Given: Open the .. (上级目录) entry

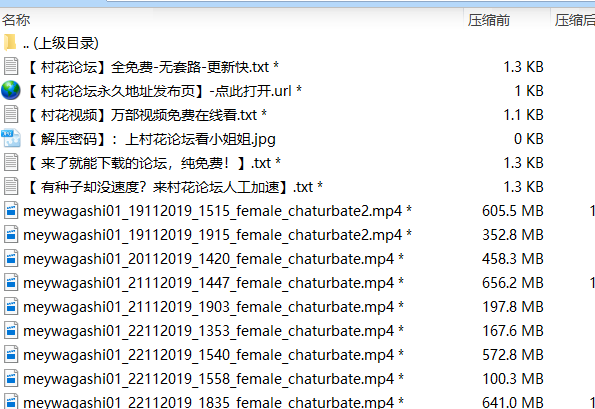Looking at the screenshot, I should (61, 43).
